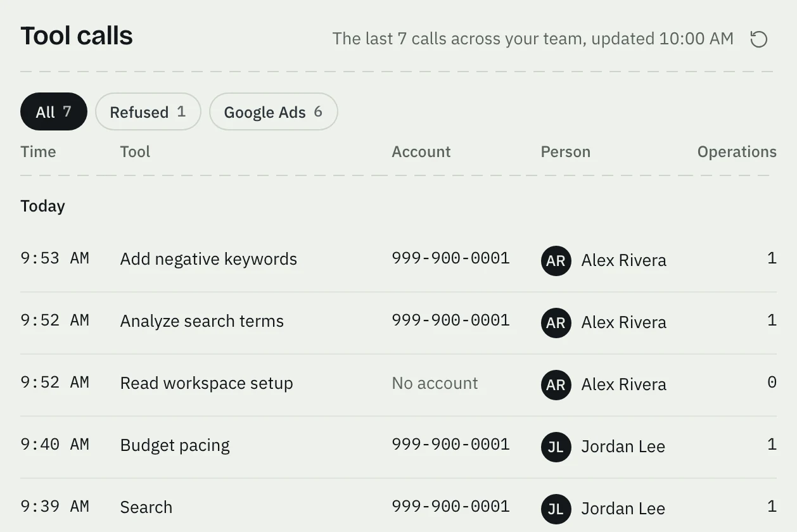
Task: Select the All 7 filter
Action: [x=54, y=112]
